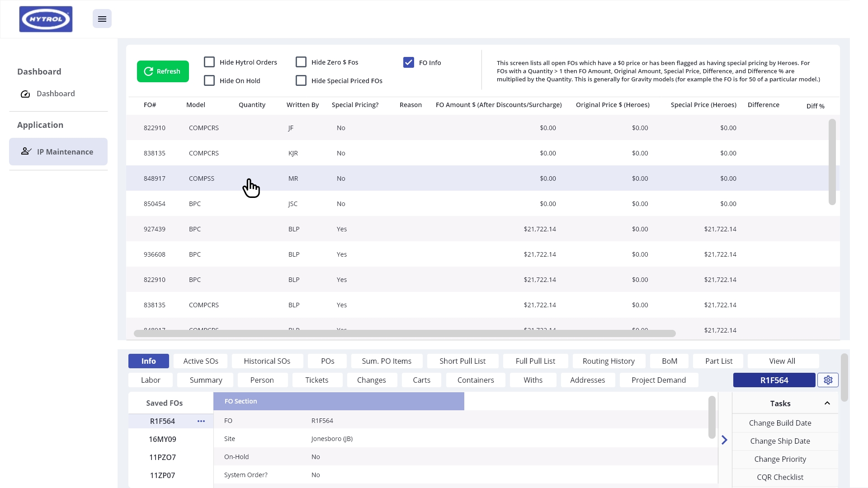Click the horizontal table scrollbar
The height and width of the screenshot is (488, 868).
405,333
